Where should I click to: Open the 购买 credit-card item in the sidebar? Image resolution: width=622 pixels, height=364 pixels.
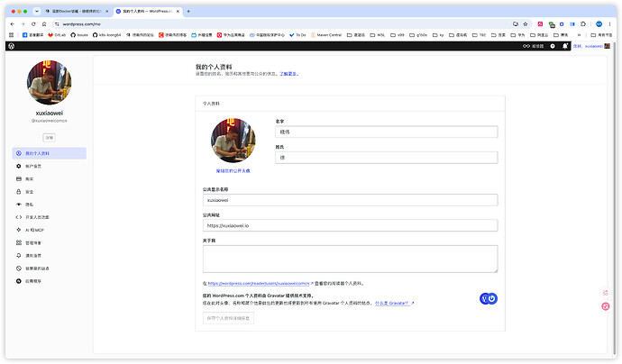[50, 178]
